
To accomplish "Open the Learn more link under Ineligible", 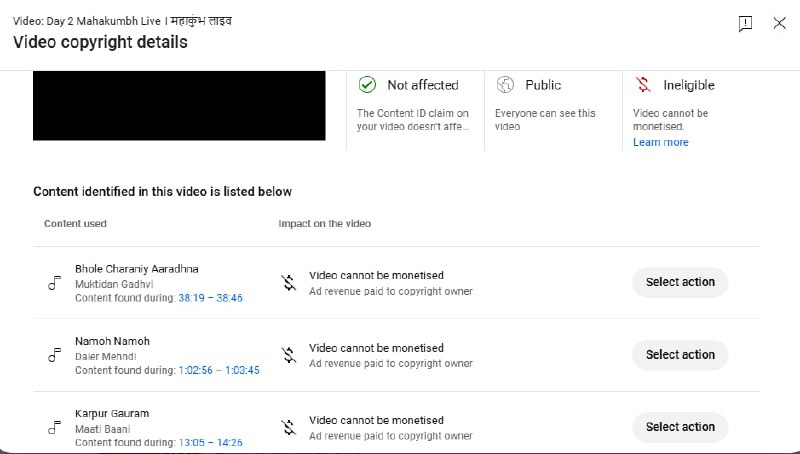I will coord(661,142).
